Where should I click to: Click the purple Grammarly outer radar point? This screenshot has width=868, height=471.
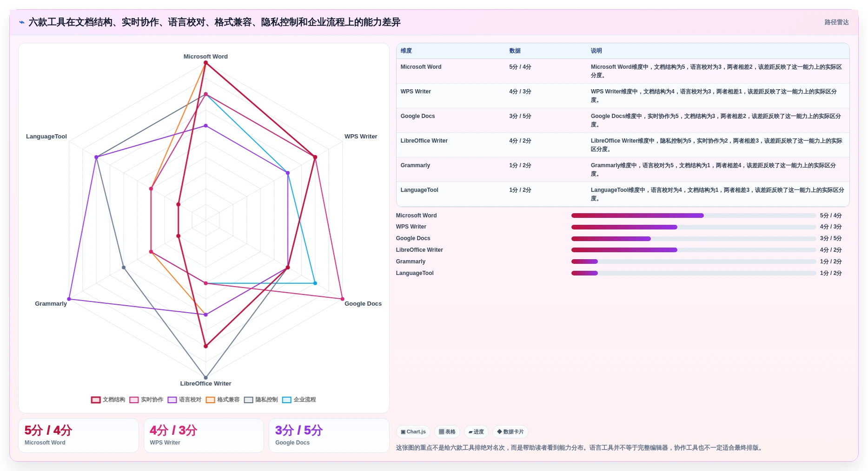[x=69, y=299]
